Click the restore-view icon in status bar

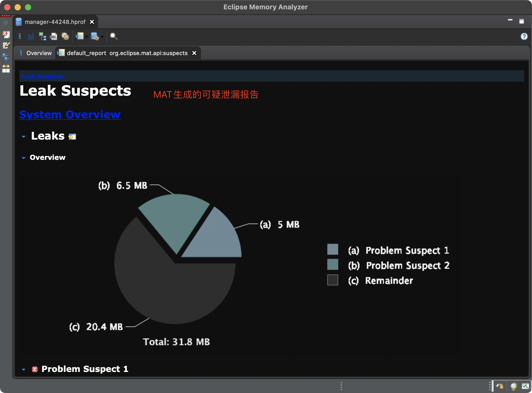[500, 386]
